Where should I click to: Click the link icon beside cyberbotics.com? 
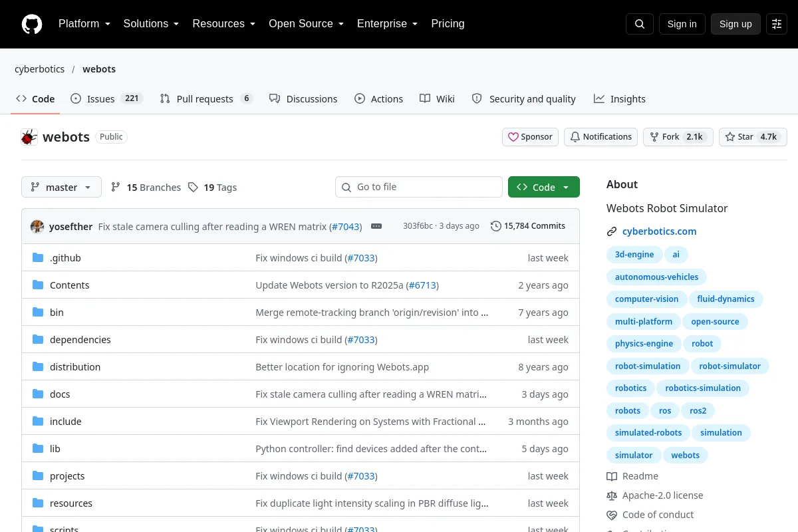(612, 231)
